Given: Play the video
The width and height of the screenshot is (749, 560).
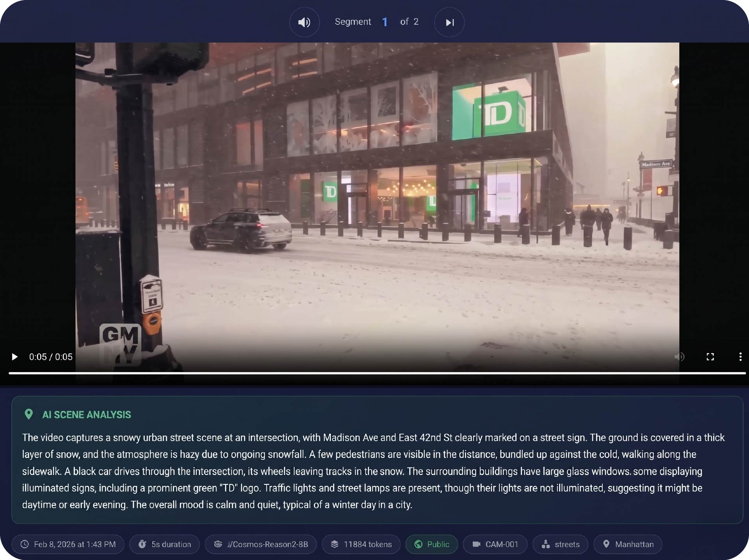Looking at the screenshot, I should point(14,357).
